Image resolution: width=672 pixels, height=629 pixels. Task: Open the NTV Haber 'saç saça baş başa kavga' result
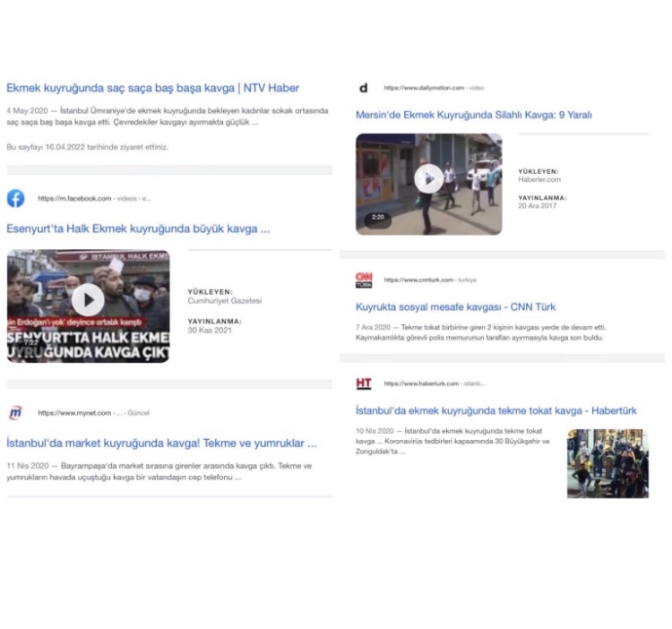152,88
